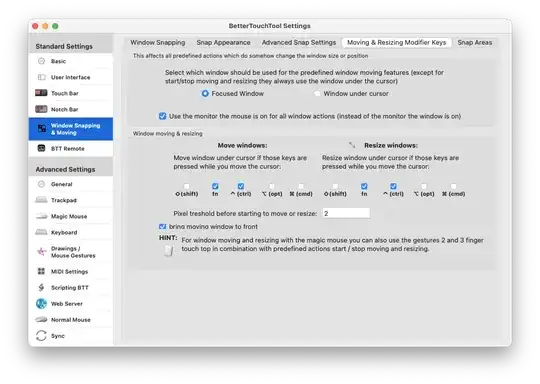Click the Drawings / Mouse Gestures icon
Image resolution: width=540 pixels, height=384 pixels.
click(x=41, y=251)
